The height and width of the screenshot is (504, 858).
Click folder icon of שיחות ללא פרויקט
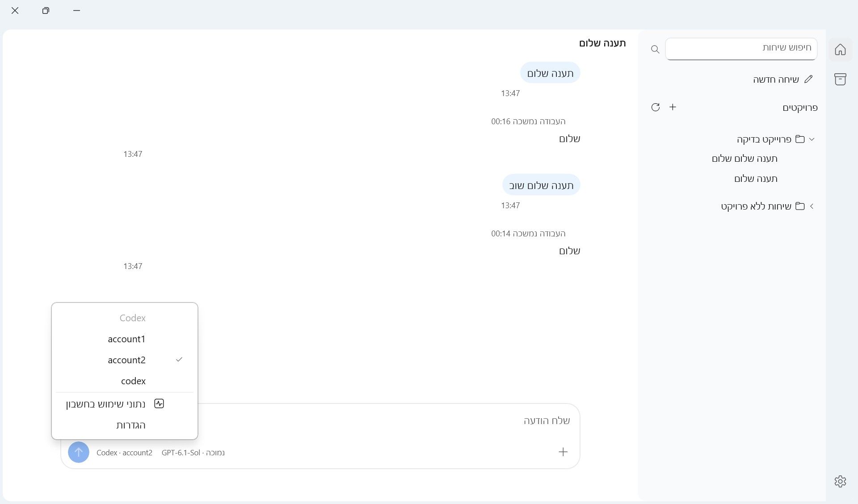800,206
